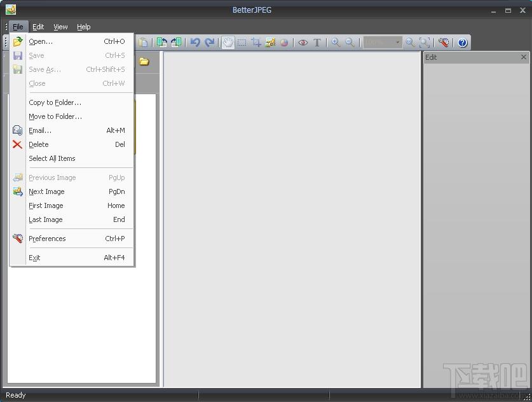Select Move to Folder... menu entry
The height and width of the screenshot is (402, 532).
[72, 116]
